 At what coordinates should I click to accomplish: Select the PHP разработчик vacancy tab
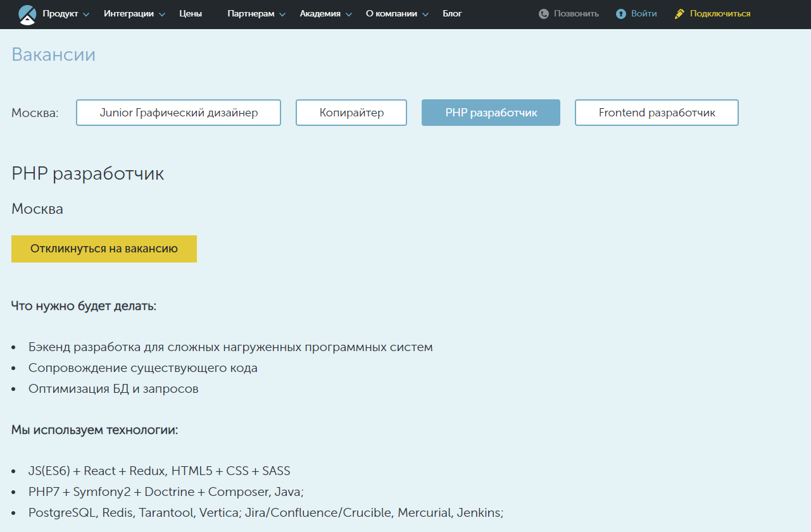tap(491, 113)
